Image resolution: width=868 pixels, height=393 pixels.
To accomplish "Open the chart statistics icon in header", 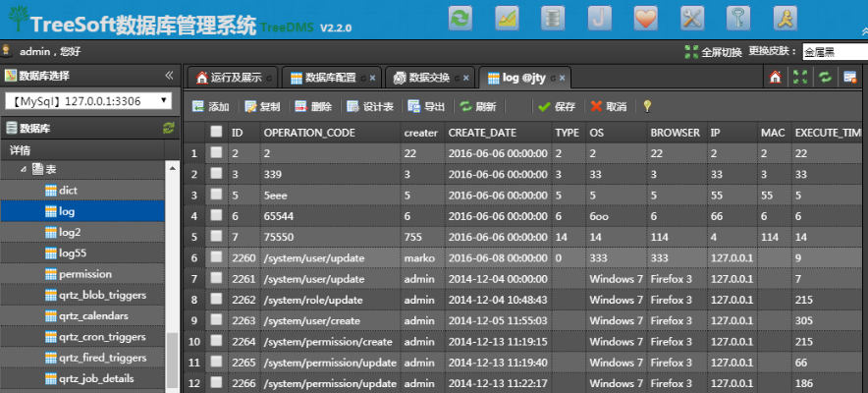I will pos(507,19).
